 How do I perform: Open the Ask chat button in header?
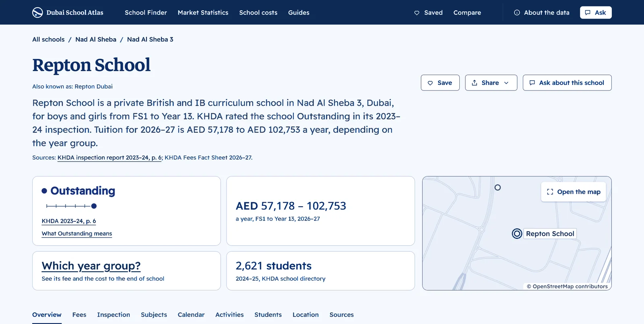(596, 12)
